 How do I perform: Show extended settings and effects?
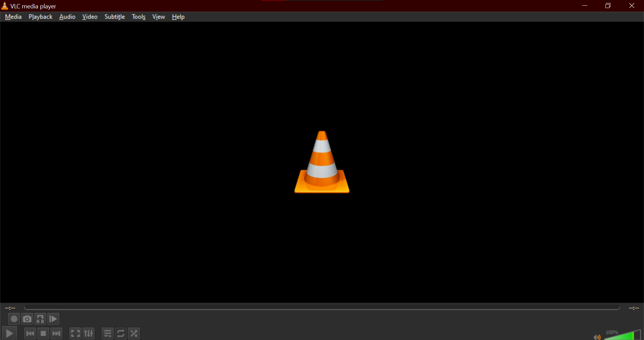[89, 333]
